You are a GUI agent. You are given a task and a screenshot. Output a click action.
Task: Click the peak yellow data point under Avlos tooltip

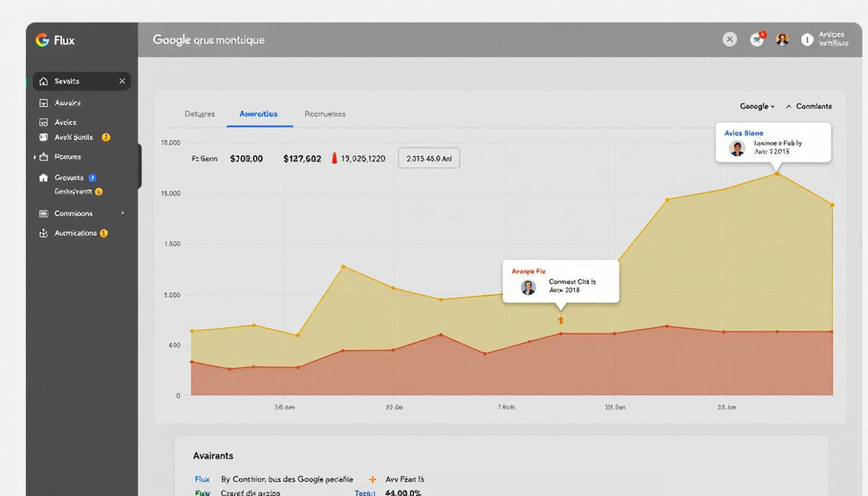pyautogui.click(x=777, y=174)
